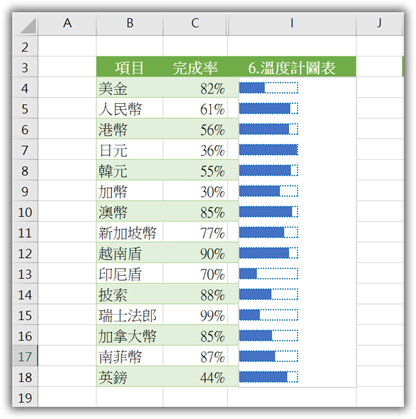
Task: Click the 完成率 header cell
Action: pos(195,67)
